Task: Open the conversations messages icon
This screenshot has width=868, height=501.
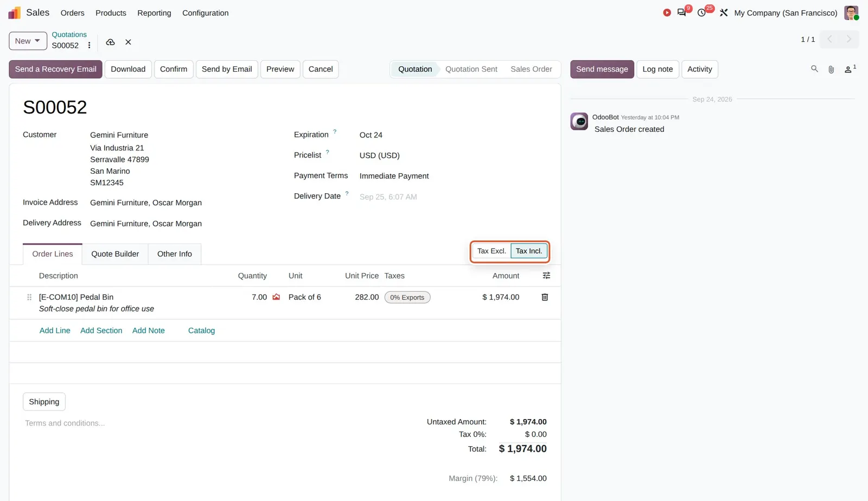Action: (x=682, y=12)
